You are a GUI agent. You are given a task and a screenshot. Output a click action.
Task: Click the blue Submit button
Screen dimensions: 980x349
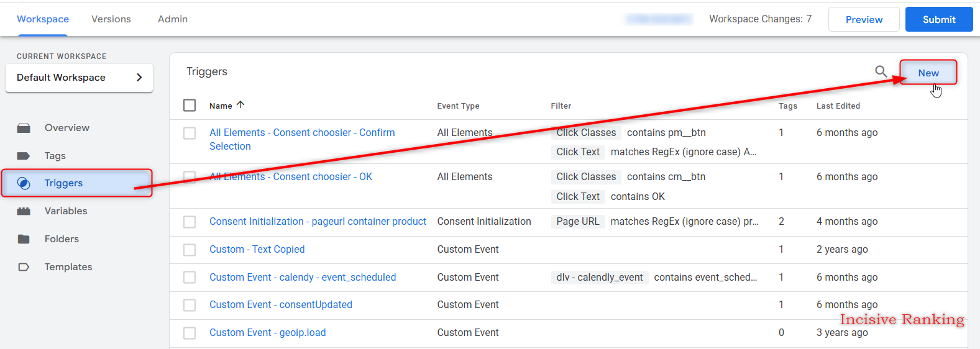tap(939, 19)
